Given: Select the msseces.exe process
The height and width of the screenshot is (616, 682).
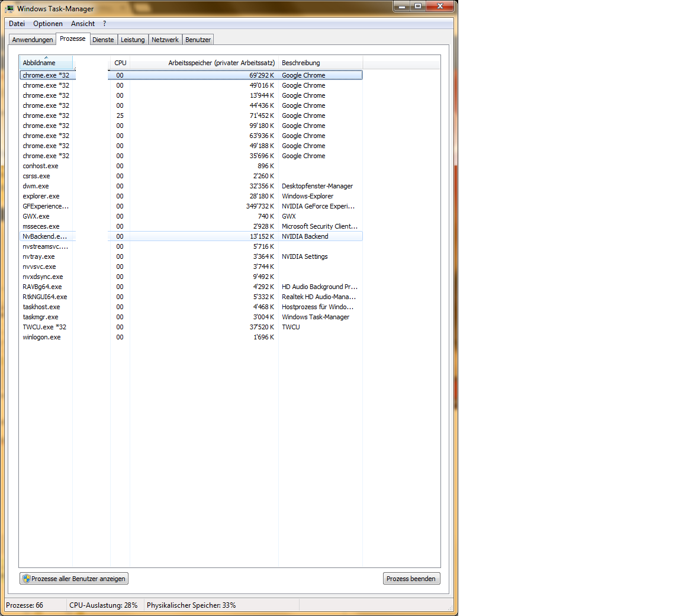Looking at the screenshot, I should (x=191, y=226).
